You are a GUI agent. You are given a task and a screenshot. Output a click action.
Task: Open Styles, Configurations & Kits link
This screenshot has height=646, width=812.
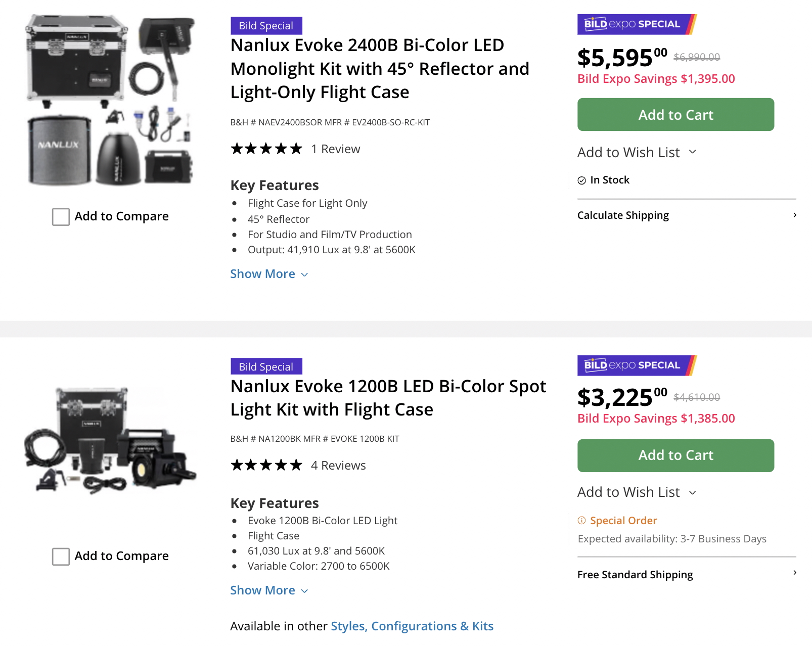pos(412,626)
